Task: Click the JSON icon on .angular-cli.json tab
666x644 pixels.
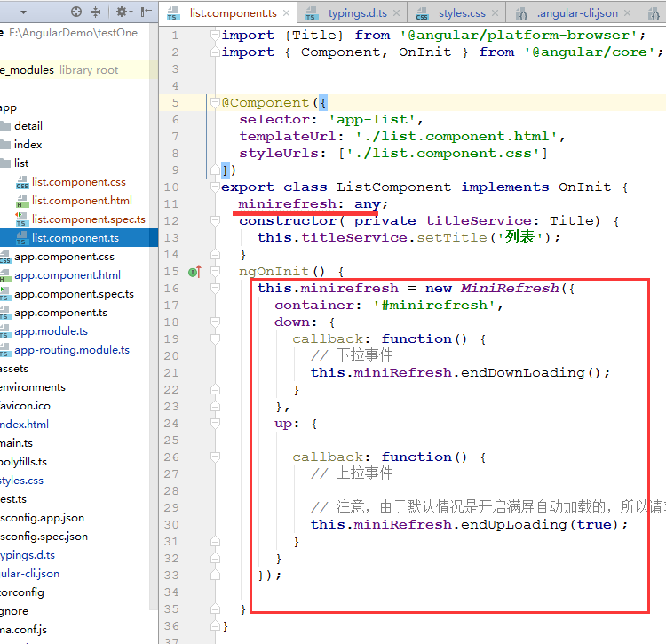Action: pos(521,13)
